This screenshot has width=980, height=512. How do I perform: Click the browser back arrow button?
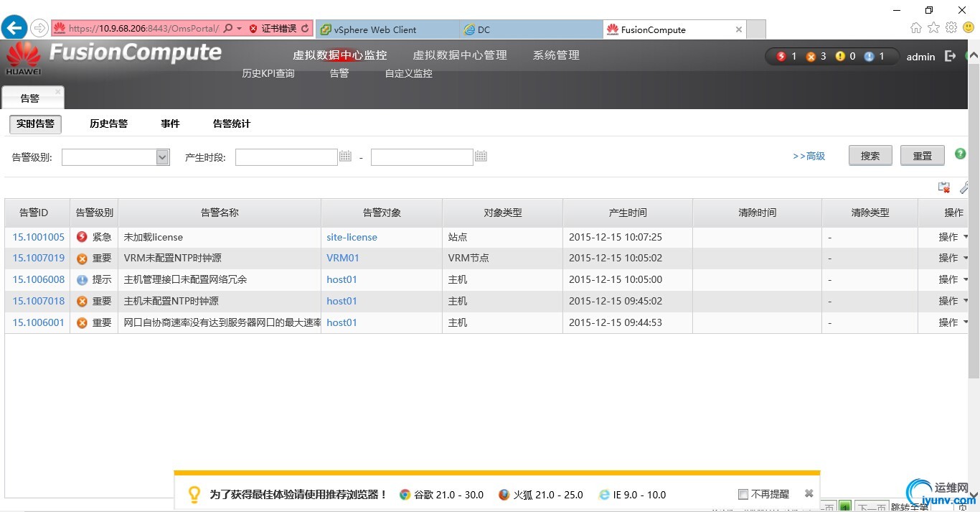coord(14,29)
